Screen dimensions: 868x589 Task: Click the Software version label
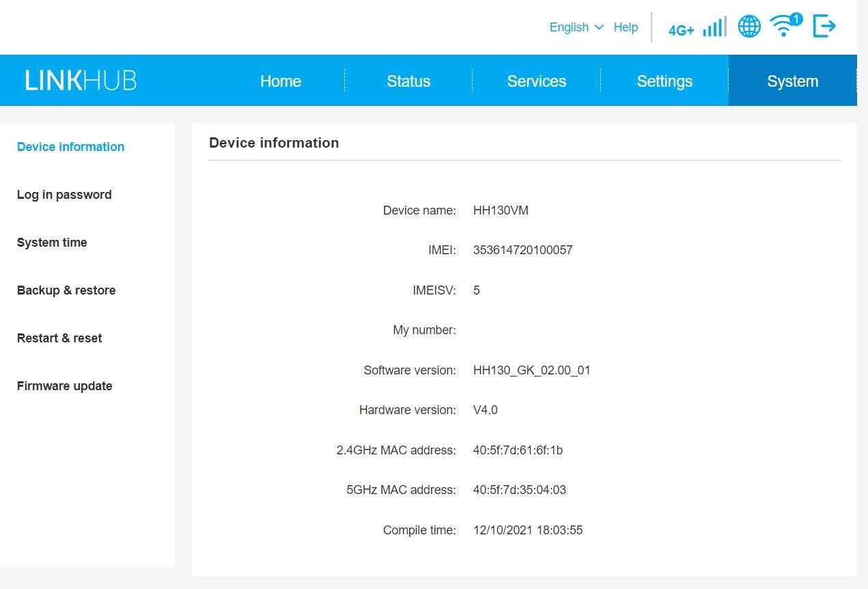tap(410, 370)
